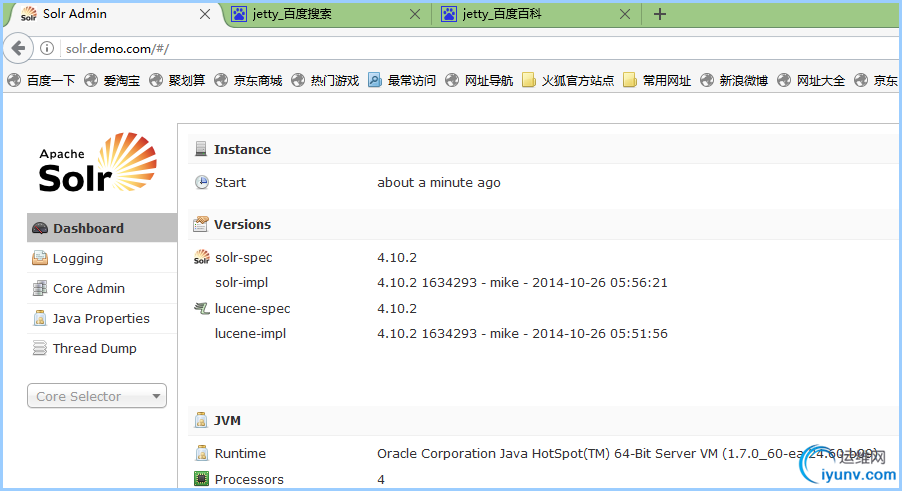The image size is (902, 491).
Task: Close the Solr Admin tab
Action: (x=205, y=14)
